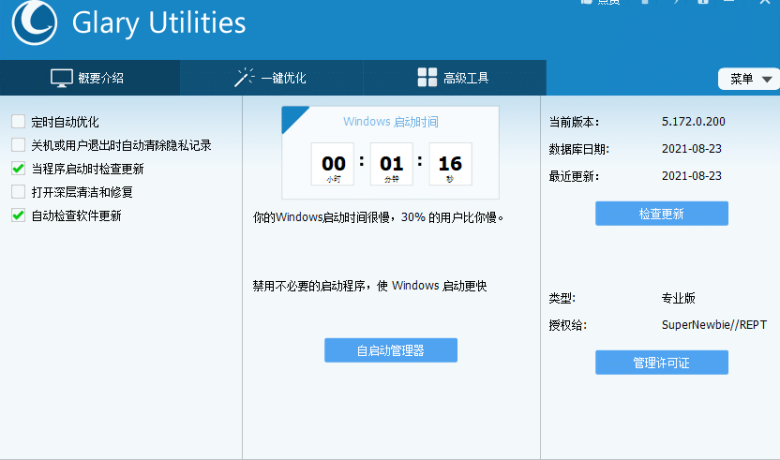Open the 菜单 dropdown menu
This screenshot has height=460, width=780.
[x=749, y=79]
